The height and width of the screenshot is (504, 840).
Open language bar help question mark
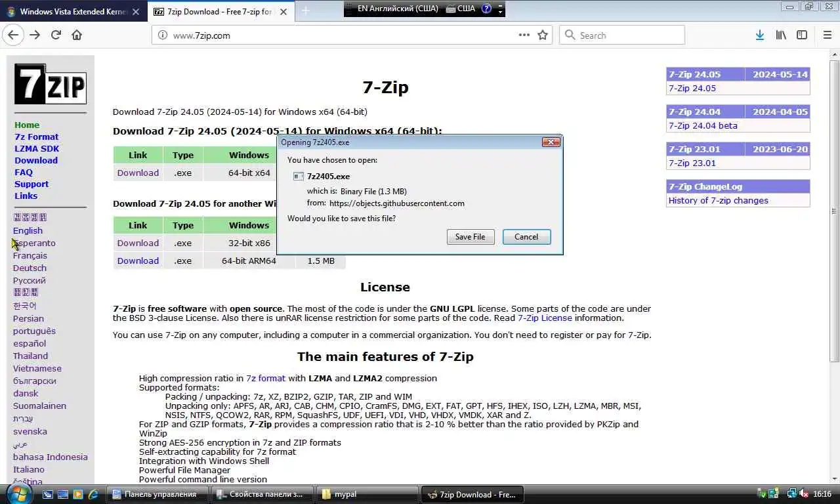point(486,9)
